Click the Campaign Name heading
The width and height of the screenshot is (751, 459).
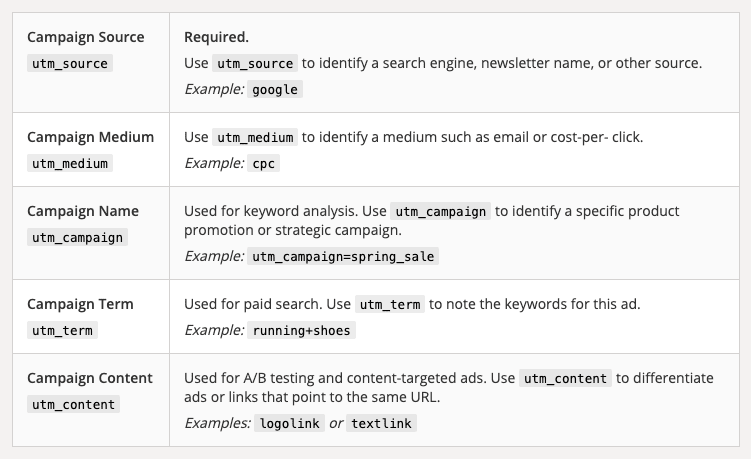83,211
